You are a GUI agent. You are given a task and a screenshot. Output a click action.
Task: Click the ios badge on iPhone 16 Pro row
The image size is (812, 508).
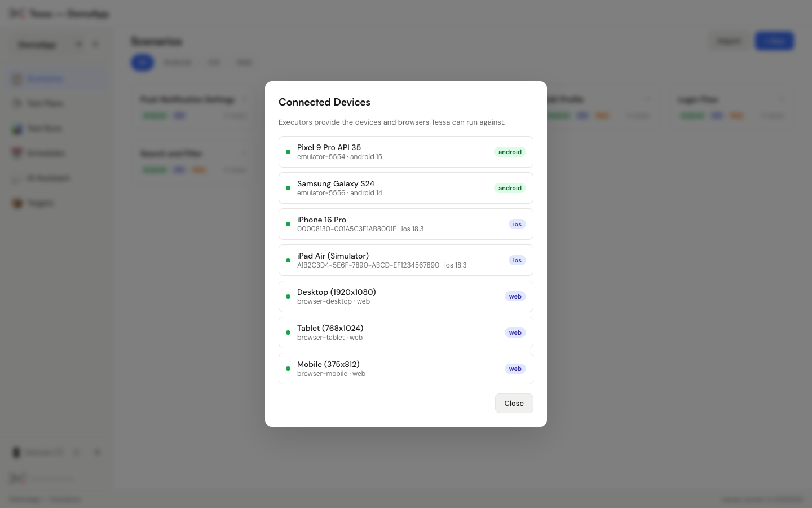click(517, 224)
